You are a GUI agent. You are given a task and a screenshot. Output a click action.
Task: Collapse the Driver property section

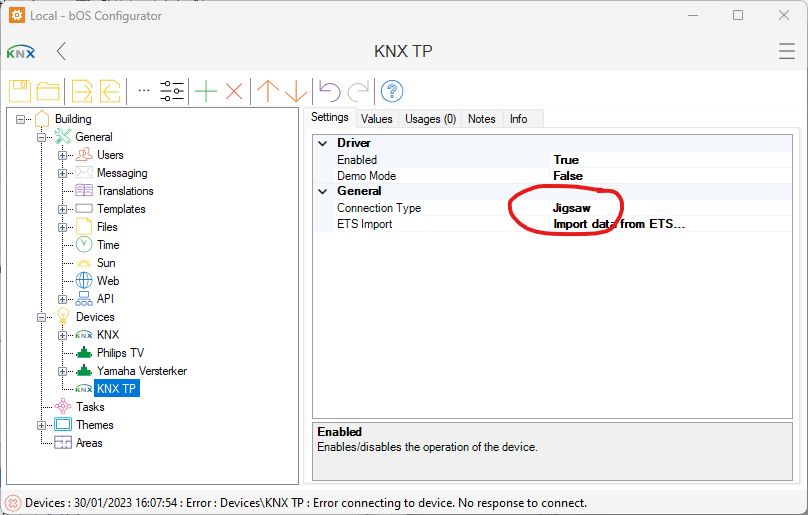(322, 143)
